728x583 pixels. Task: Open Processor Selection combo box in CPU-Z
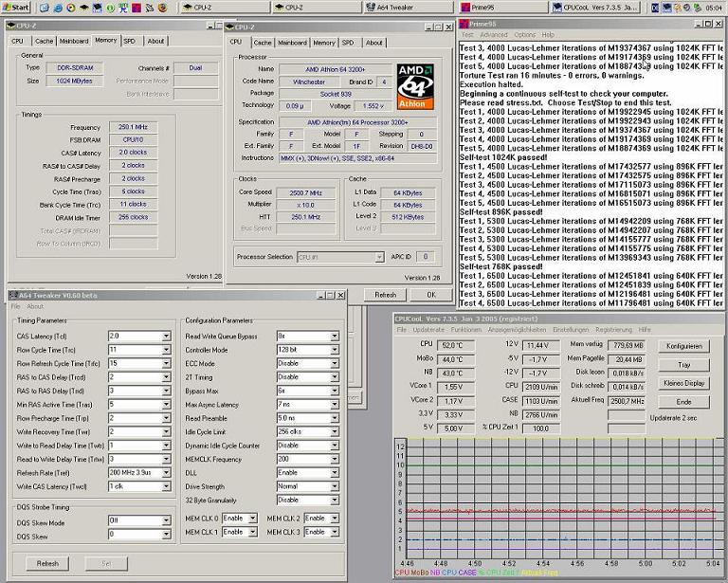click(340, 257)
